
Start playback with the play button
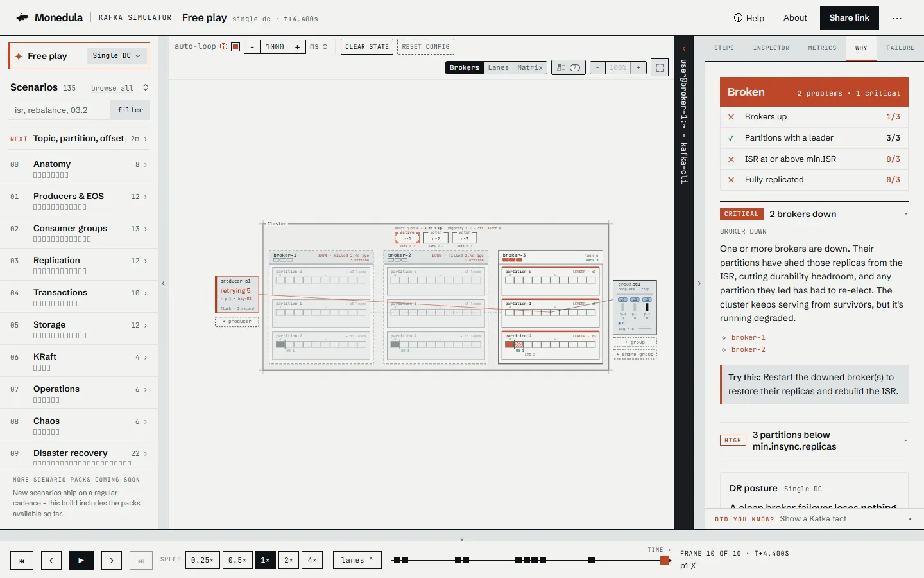tap(81, 560)
